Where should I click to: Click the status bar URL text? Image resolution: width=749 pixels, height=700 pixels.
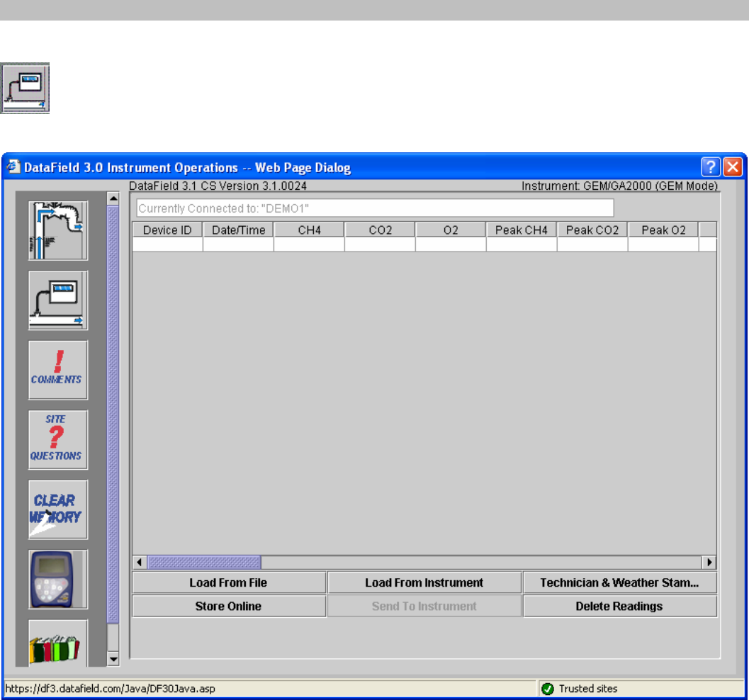tap(110, 689)
